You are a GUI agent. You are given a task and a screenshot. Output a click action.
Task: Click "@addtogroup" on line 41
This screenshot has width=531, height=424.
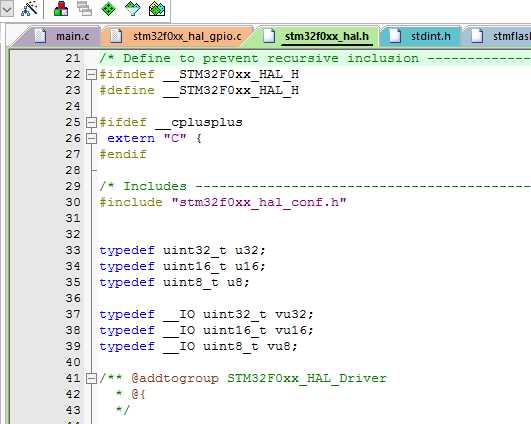175,378
